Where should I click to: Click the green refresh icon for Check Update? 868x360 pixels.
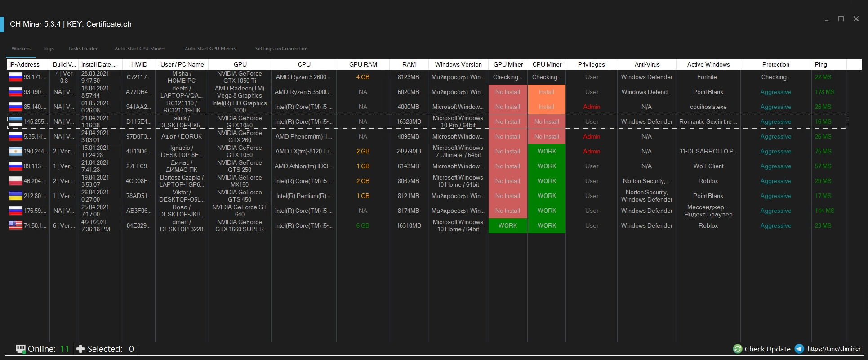click(x=737, y=349)
